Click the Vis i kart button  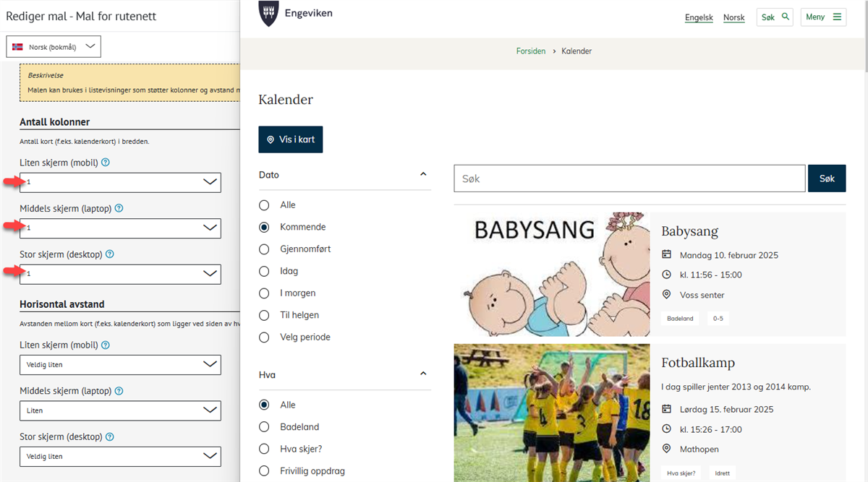coord(291,139)
